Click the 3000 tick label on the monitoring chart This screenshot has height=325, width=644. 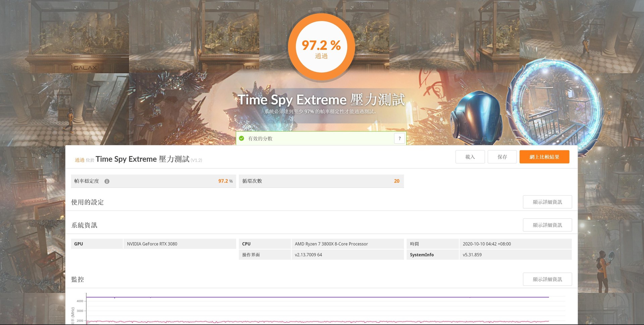pyautogui.click(x=80, y=311)
